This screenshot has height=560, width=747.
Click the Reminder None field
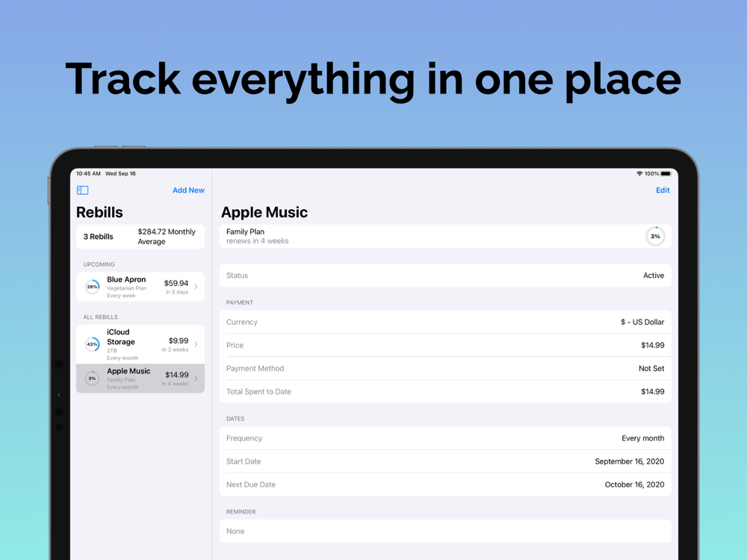click(x=445, y=531)
